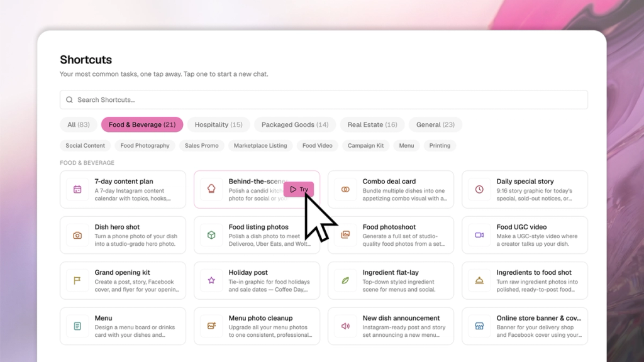The width and height of the screenshot is (644, 362).
Task: Filter by the Marketplace Listing tag
Action: point(260,145)
